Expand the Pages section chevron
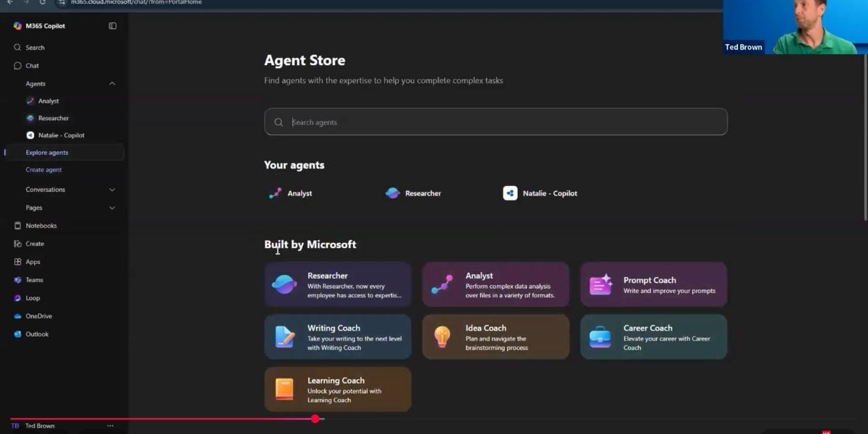 (x=112, y=208)
